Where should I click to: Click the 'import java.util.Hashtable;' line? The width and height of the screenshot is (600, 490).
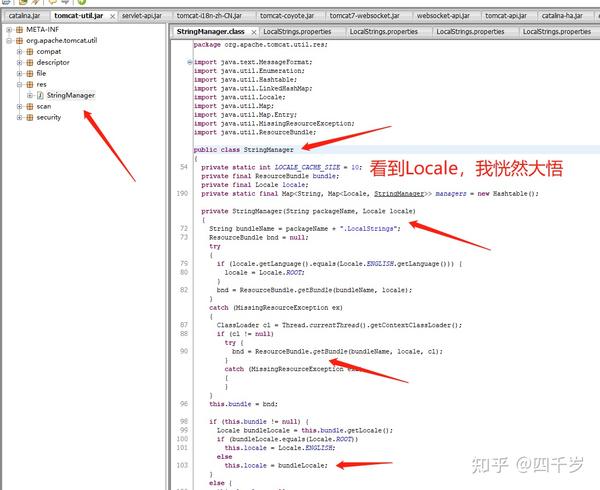coord(245,80)
